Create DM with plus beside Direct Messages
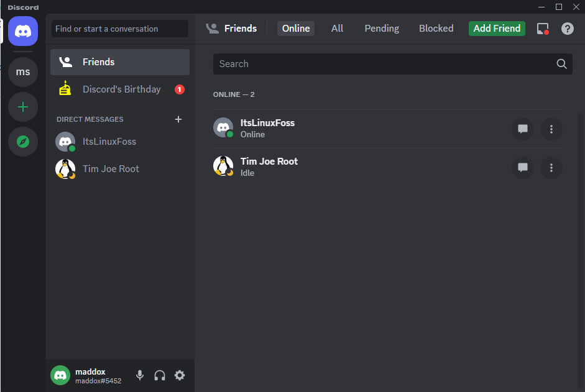The height and width of the screenshot is (392, 585). [178, 119]
